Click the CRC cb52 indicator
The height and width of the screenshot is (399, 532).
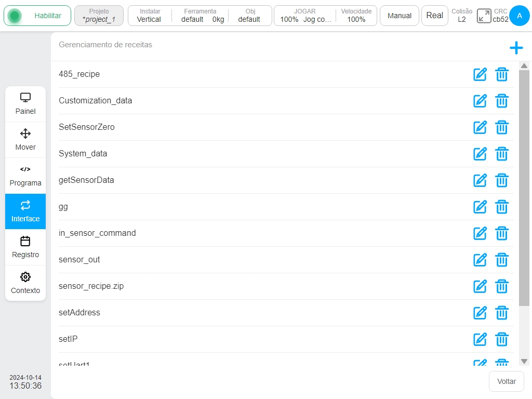[x=500, y=16]
